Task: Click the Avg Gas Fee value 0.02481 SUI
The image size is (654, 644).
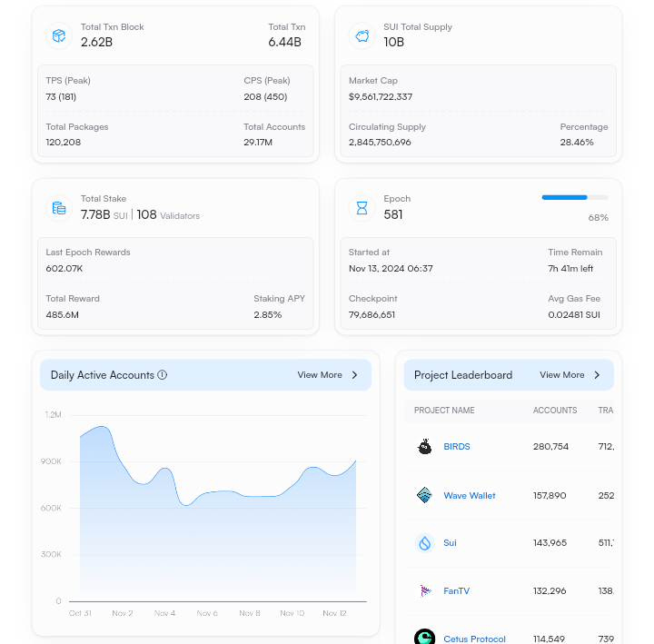Action: (x=574, y=315)
